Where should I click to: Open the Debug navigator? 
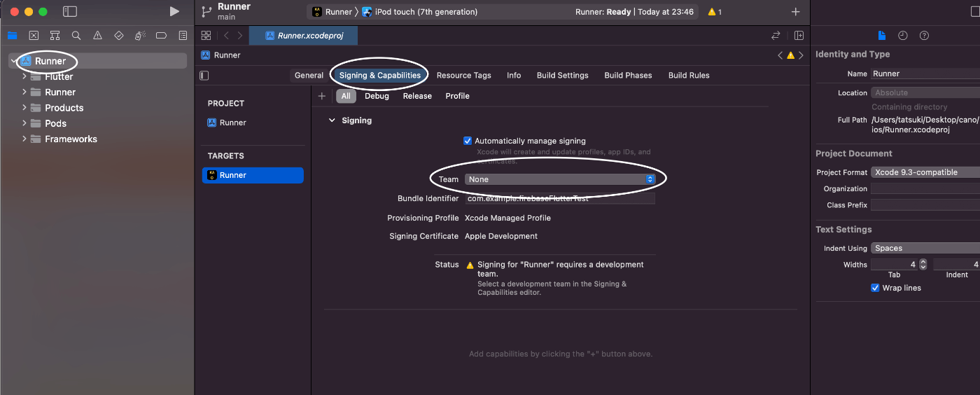pyautogui.click(x=140, y=35)
